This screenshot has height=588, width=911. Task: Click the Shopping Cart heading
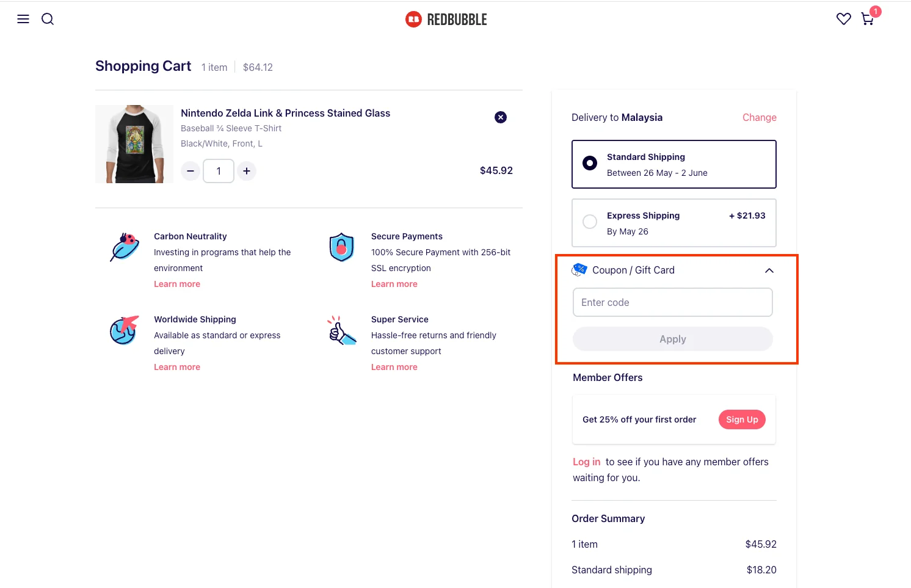pos(143,66)
